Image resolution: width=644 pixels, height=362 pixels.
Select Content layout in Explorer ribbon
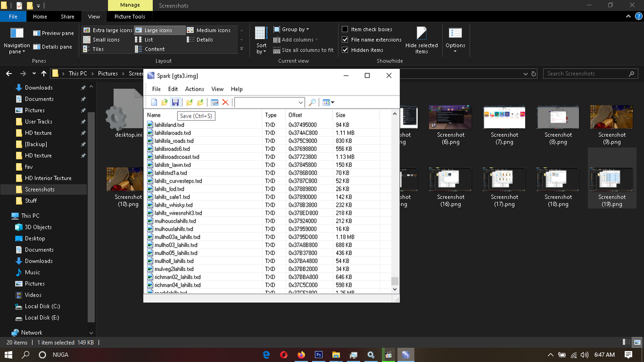(x=150, y=49)
